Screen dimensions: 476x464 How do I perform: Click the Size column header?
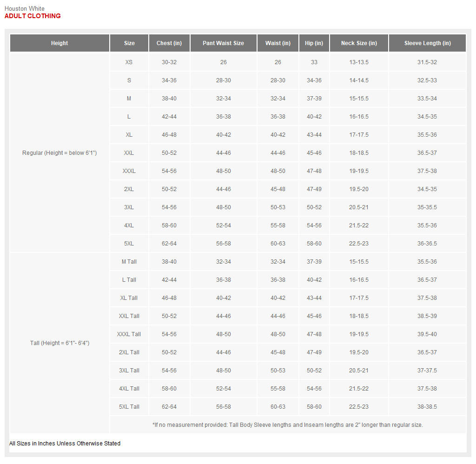pos(129,43)
